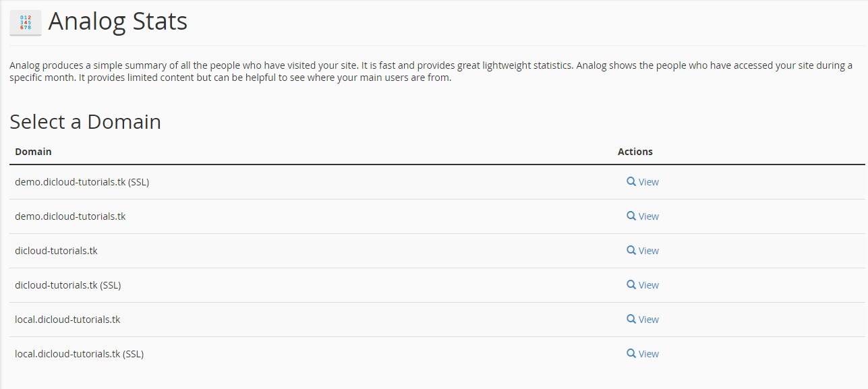This screenshot has height=389, width=868.
Task: Open View link for local.dicloud-tutorials.tk (SSL)
Action: [x=649, y=354]
